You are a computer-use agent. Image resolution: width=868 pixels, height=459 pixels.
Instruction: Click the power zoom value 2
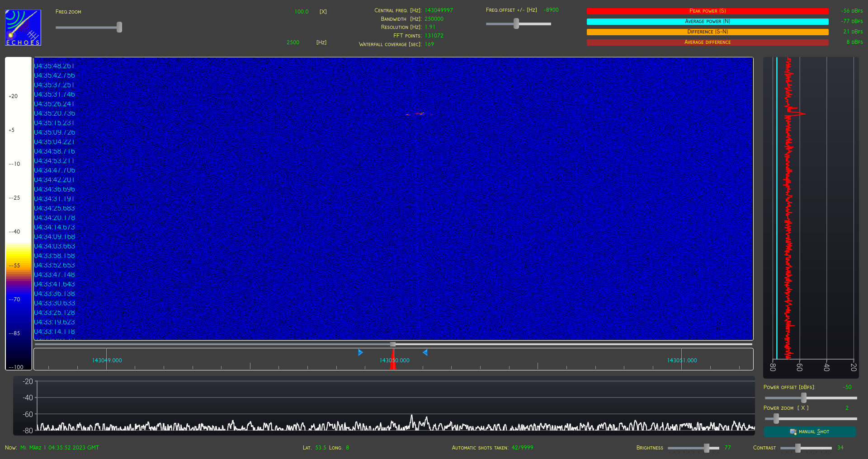(x=847, y=408)
